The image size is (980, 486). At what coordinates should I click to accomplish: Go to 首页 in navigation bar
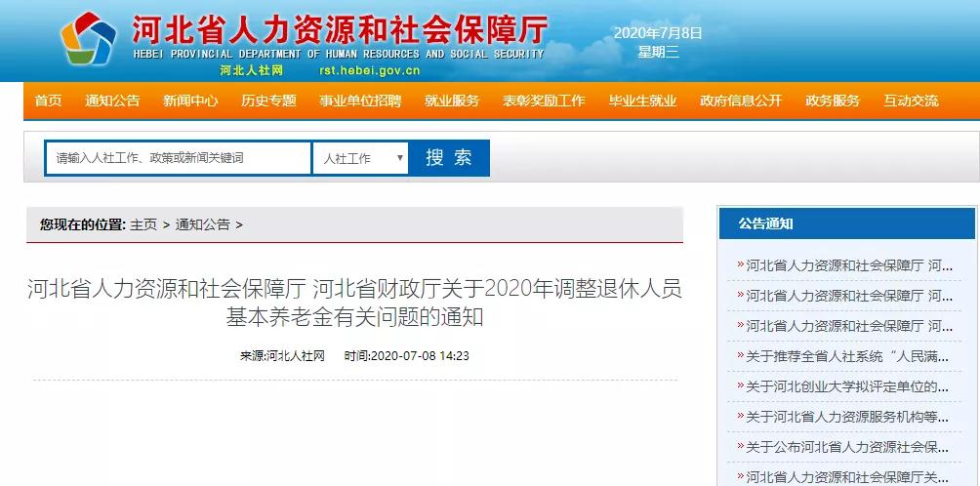click(48, 101)
